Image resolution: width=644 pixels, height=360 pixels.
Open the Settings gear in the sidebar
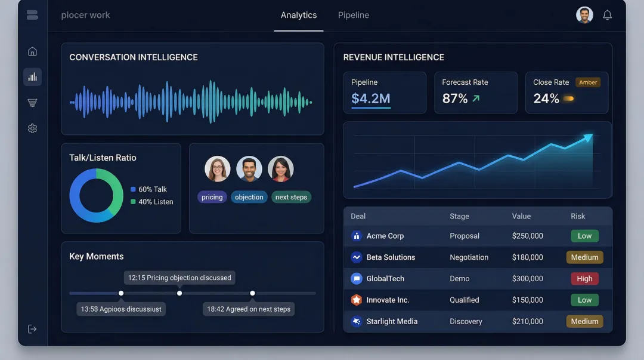coord(32,128)
